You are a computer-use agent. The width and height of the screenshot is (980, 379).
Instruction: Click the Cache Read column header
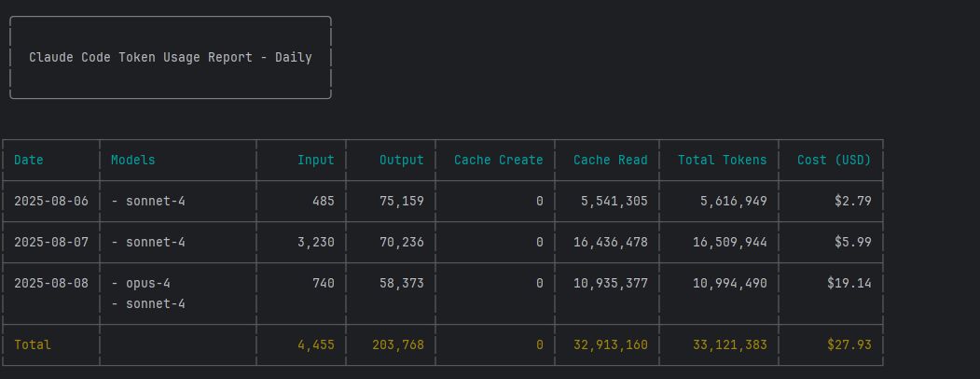[610, 160]
